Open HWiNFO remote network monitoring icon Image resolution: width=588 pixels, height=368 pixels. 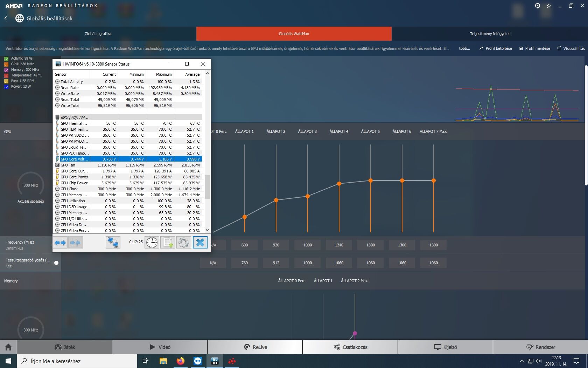click(113, 243)
